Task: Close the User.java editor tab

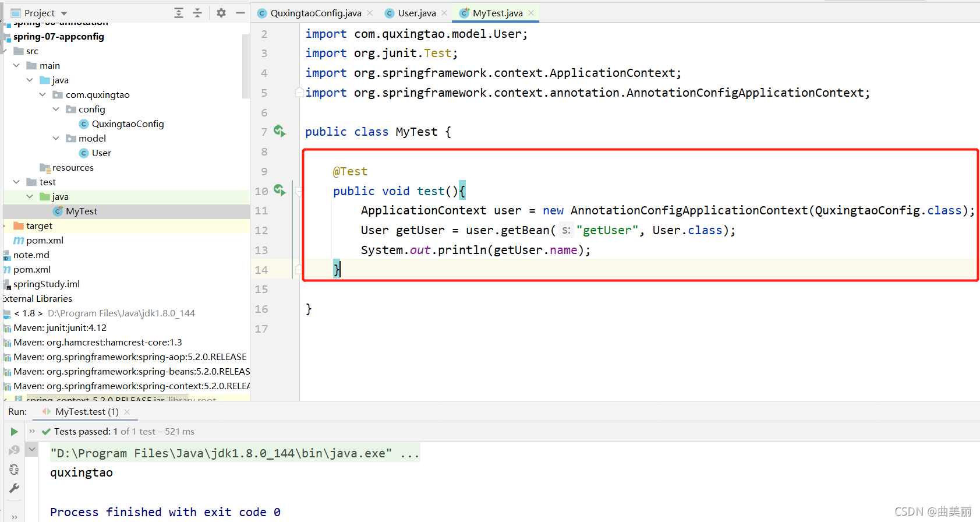Action: [444, 13]
